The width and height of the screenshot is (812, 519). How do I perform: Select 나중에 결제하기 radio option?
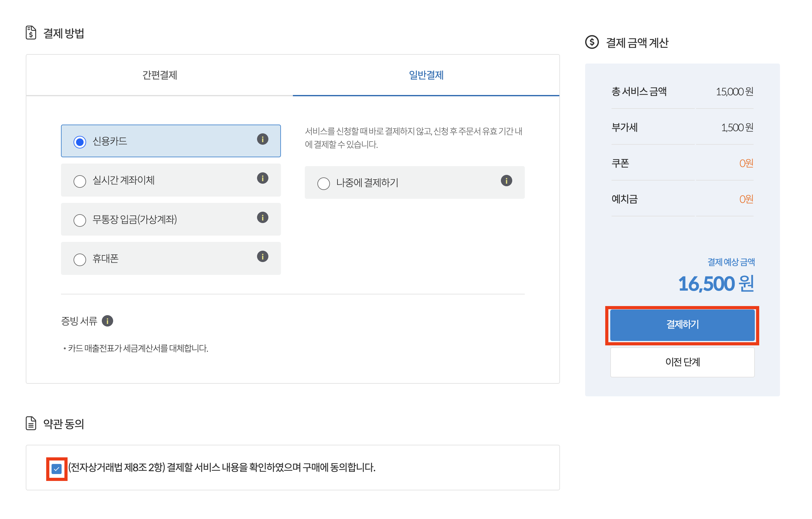tap(323, 184)
